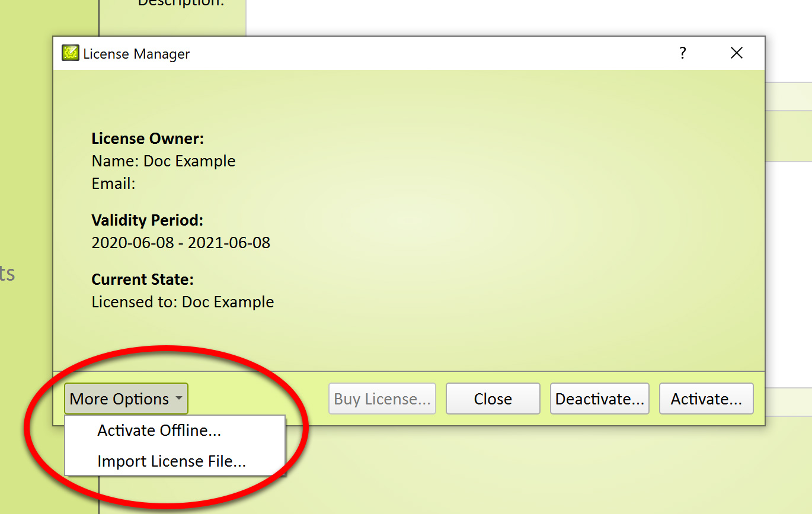The width and height of the screenshot is (812, 514).
Task: Click the Name: Doc Example text
Action: pos(163,161)
